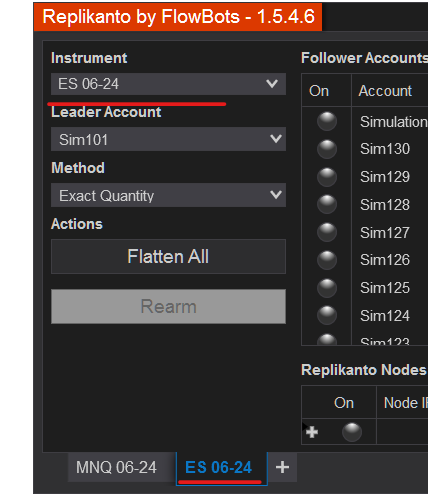
Task: Toggle follower account Sim127
Action: tap(327, 232)
